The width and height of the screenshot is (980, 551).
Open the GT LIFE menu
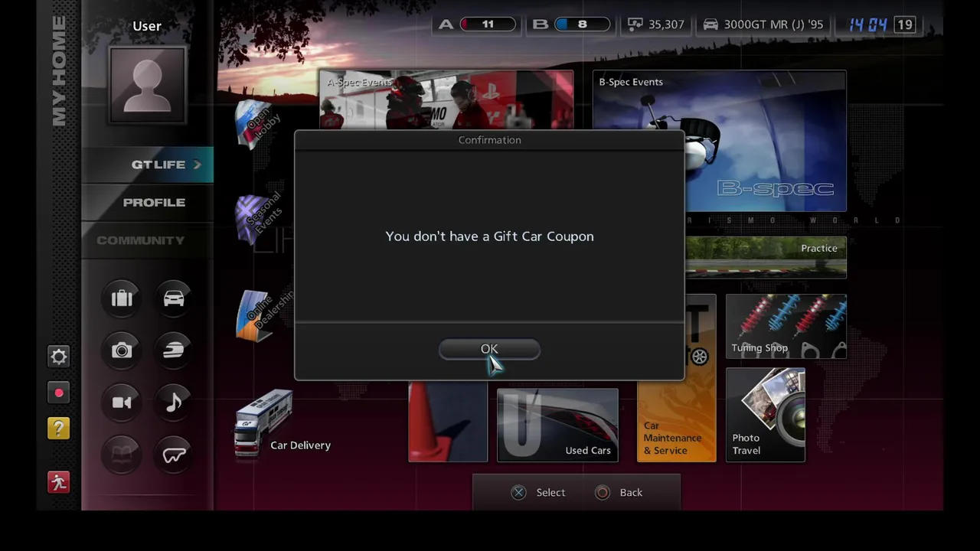click(x=148, y=165)
